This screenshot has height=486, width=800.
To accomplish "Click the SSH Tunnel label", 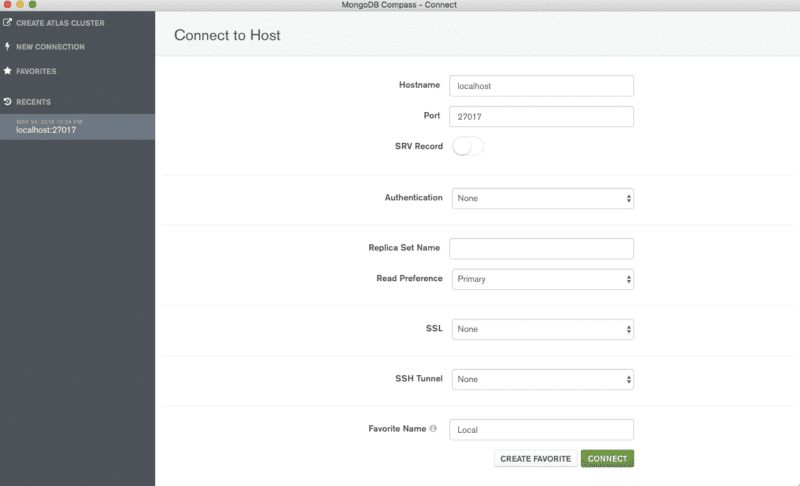I will click(418, 378).
